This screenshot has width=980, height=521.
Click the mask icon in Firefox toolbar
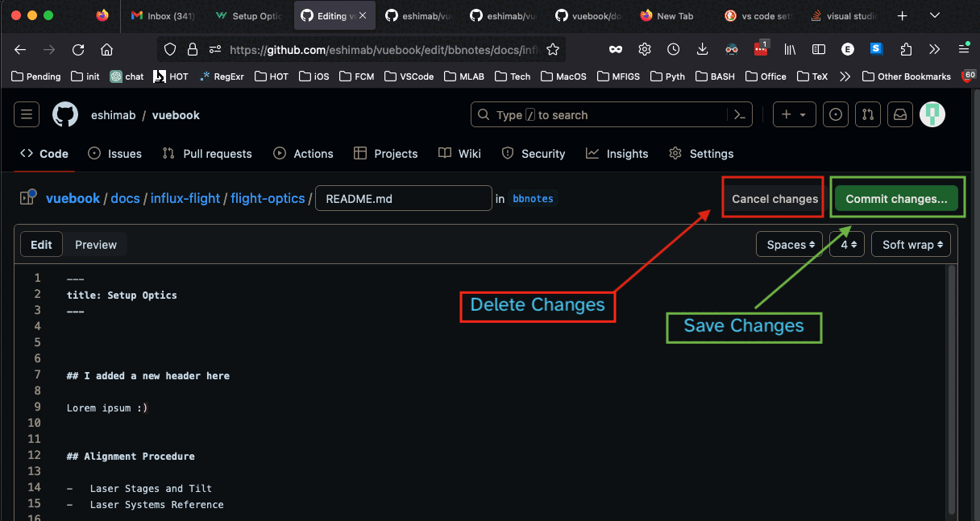coord(616,49)
